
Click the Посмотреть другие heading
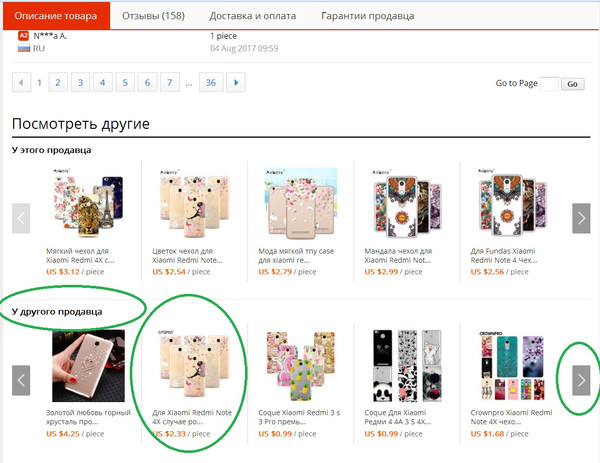pyautogui.click(x=81, y=124)
